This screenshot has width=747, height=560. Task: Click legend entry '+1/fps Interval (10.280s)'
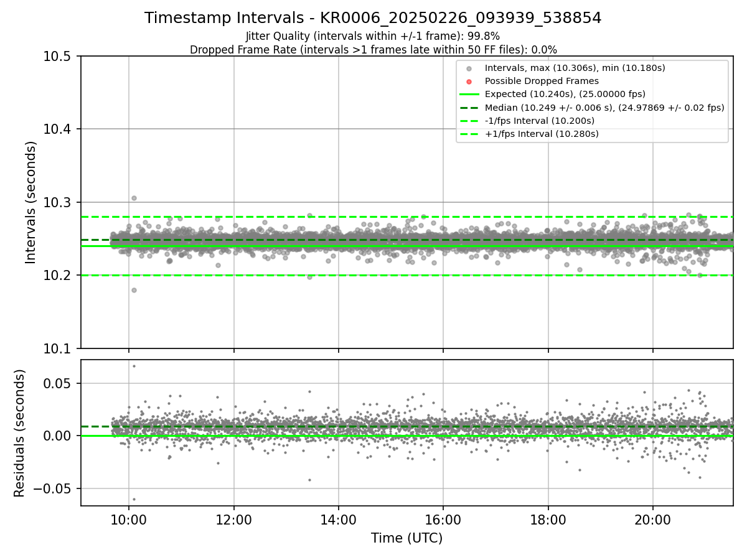tap(542, 134)
